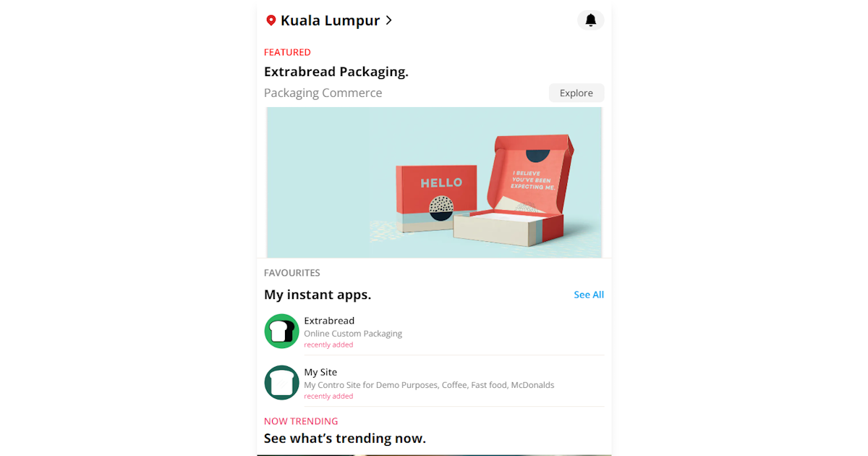Screen dimensions: 868x456
Task: Select the Extrabread app entry title
Action: click(329, 321)
